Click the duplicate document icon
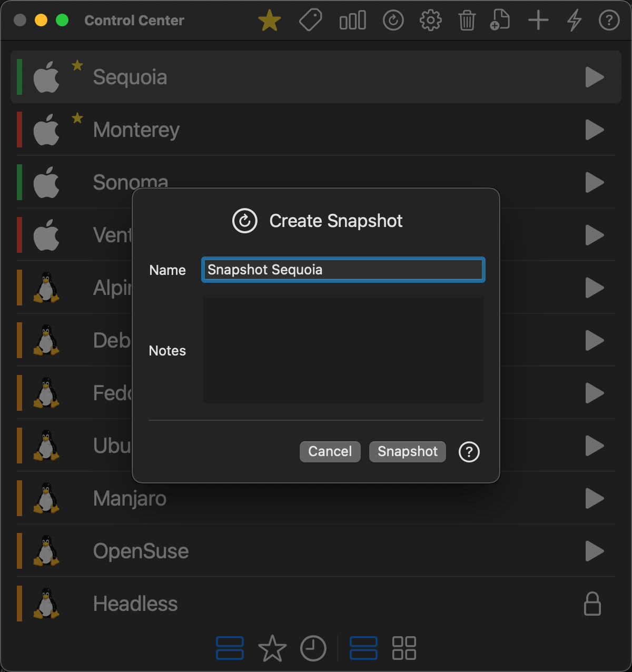Screen dimensions: 632x672 click(x=500, y=20)
